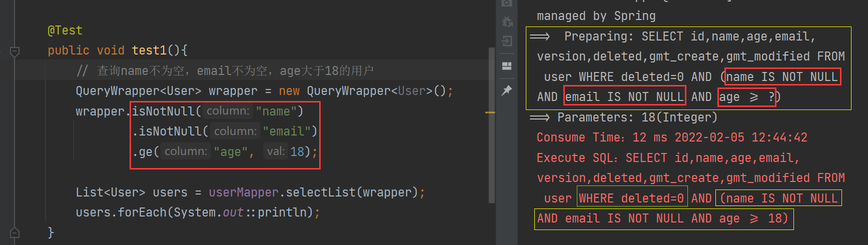Pin the run tab with the pin icon
The width and height of the screenshot is (868, 245).
pyautogui.click(x=507, y=90)
